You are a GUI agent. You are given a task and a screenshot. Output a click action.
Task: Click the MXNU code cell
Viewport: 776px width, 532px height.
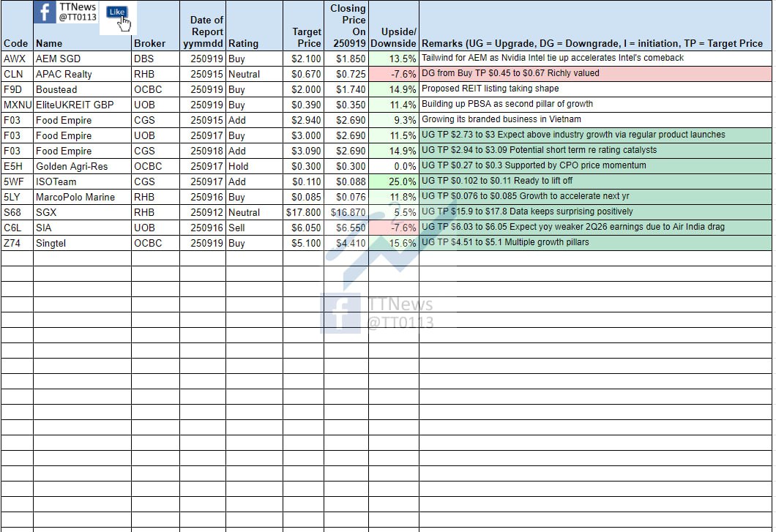(x=18, y=105)
